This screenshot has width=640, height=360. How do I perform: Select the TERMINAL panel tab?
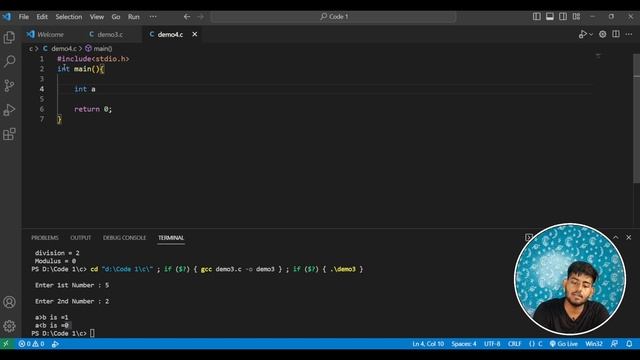(171, 238)
